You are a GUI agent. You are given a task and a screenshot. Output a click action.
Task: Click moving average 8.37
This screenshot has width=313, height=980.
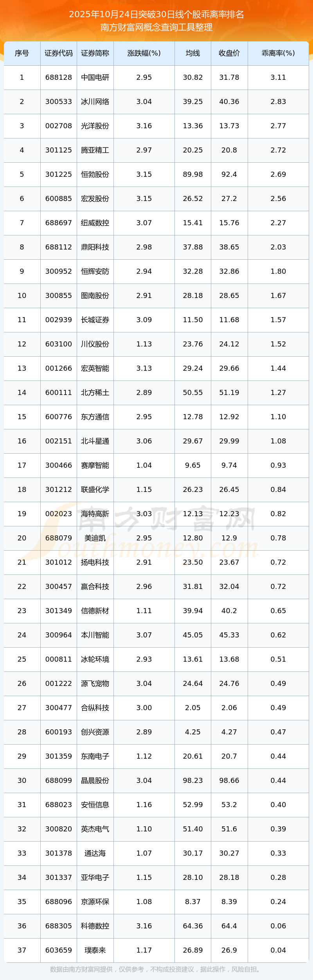pyautogui.click(x=193, y=902)
